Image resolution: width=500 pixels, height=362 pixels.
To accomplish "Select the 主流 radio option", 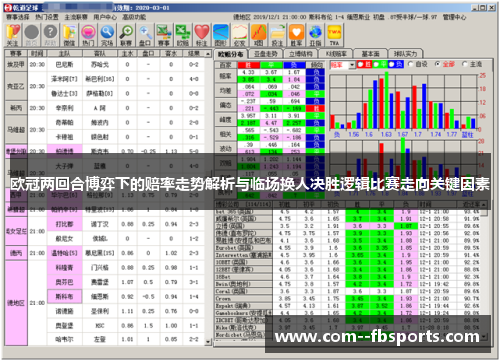I will (x=465, y=64).
